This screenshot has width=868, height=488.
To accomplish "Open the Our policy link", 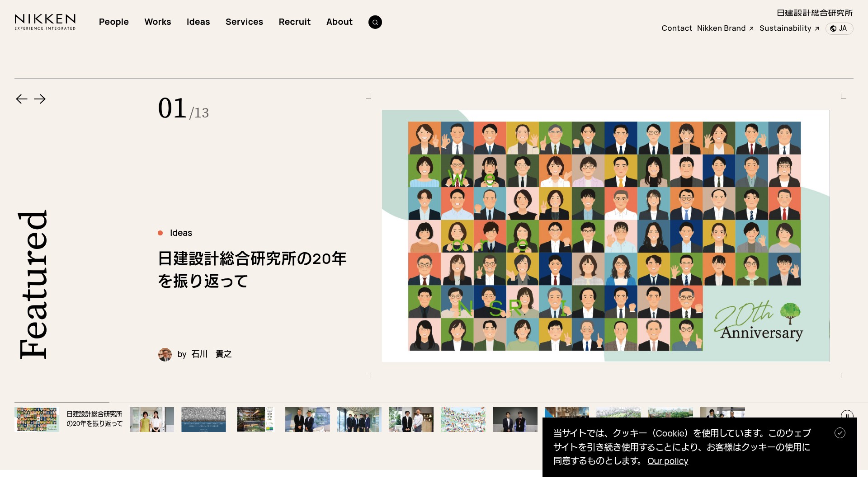I will pos(668,461).
